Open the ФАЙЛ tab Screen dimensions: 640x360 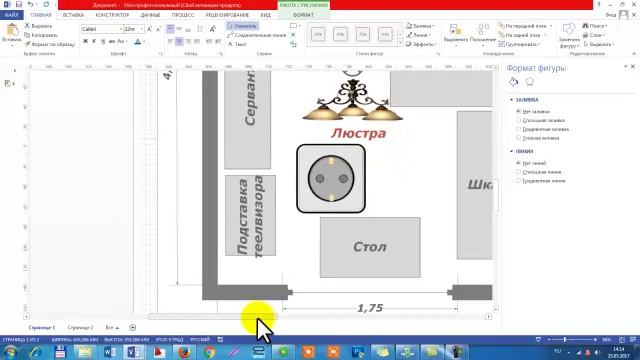(11, 15)
